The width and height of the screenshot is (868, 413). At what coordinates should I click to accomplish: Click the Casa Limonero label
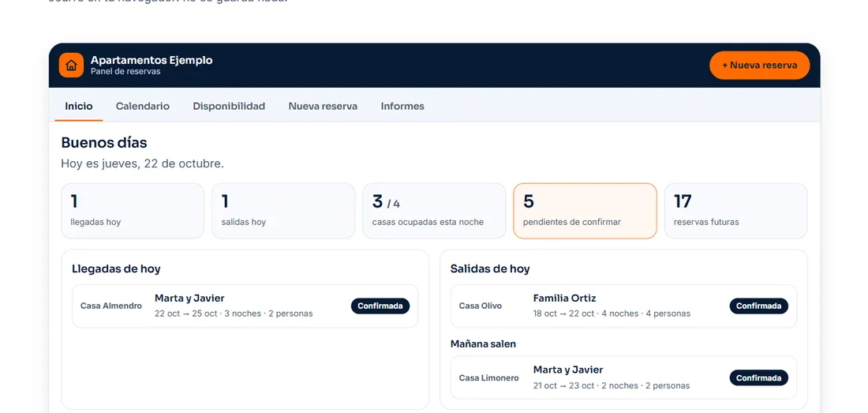click(488, 378)
